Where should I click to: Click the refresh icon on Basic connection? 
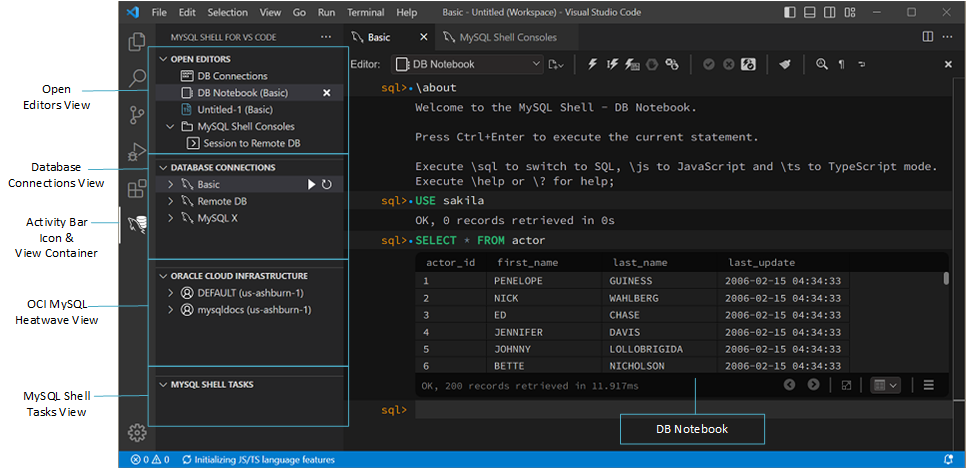327,185
